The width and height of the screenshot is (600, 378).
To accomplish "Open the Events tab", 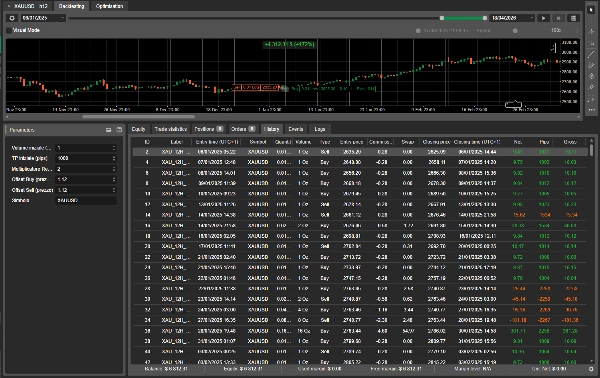I will click(x=296, y=129).
